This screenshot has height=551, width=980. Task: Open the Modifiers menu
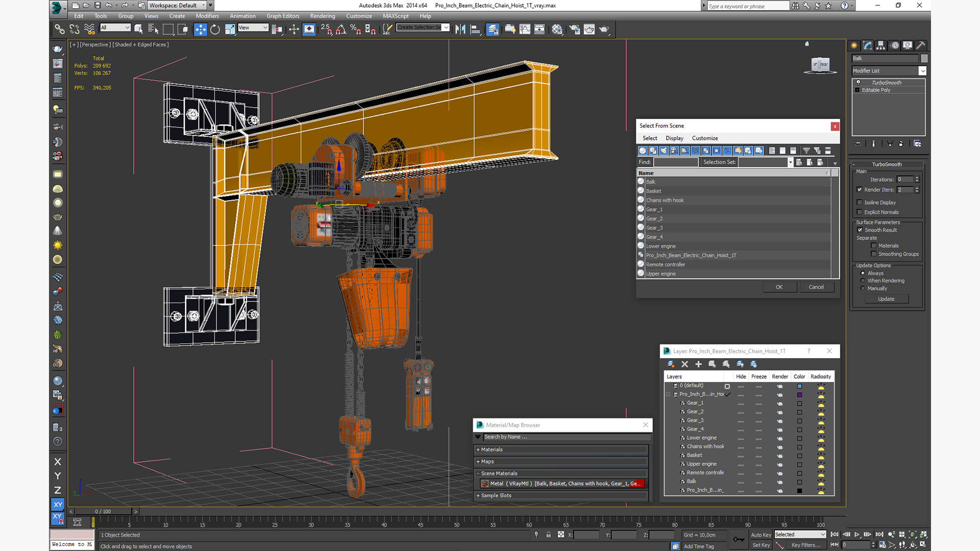coord(207,16)
